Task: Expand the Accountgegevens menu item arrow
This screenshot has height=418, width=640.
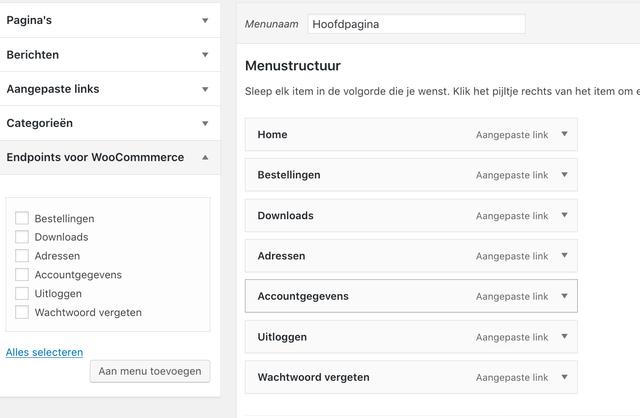Action: tap(564, 296)
